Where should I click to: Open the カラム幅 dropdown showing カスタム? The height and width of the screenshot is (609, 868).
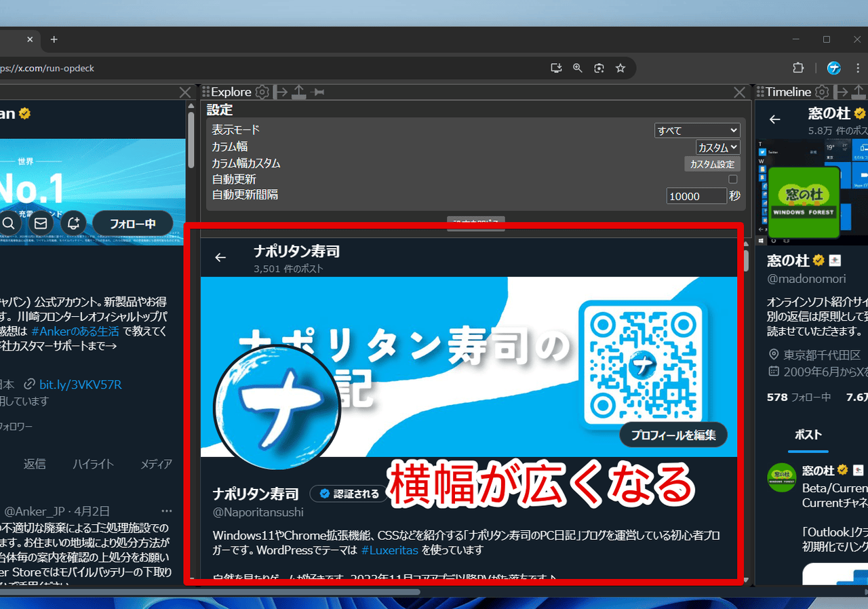click(717, 147)
